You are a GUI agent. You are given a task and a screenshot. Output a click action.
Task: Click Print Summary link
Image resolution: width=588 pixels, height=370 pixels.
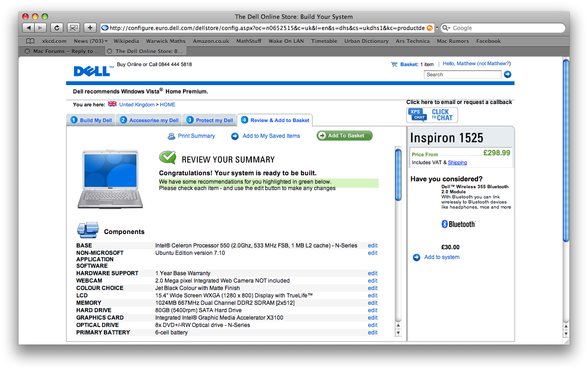pos(196,136)
